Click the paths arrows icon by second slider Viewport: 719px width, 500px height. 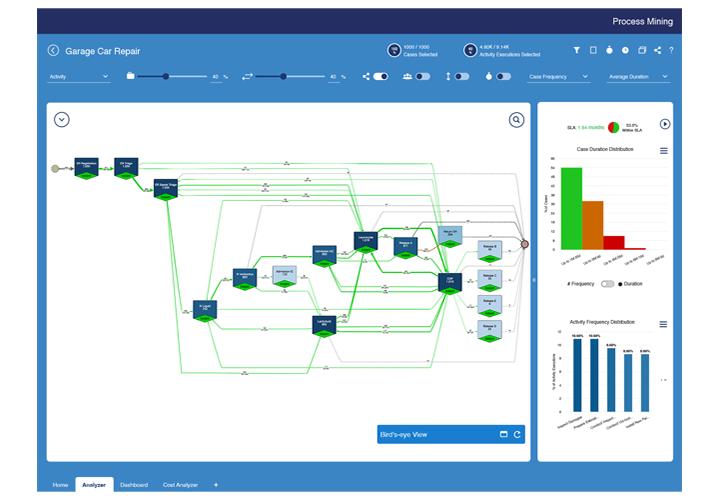coord(247,77)
